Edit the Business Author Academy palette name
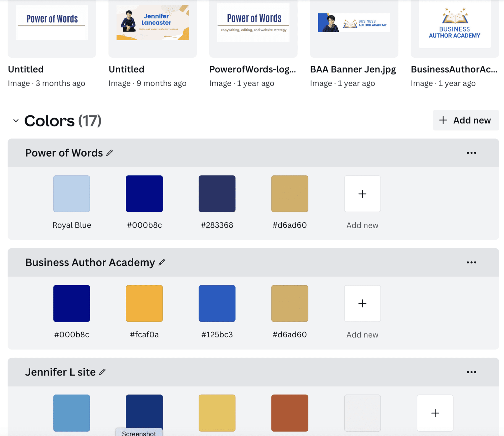Image resolution: width=504 pixels, height=436 pixels. pyautogui.click(x=162, y=262)
